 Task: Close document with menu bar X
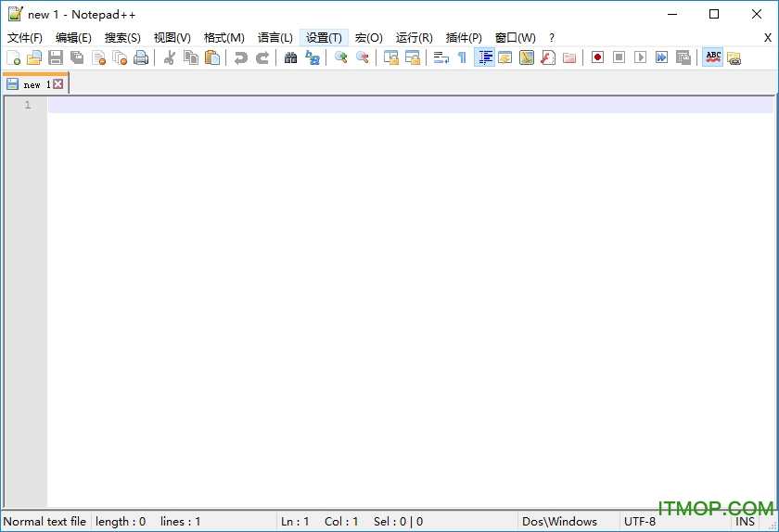pos(768,38)
